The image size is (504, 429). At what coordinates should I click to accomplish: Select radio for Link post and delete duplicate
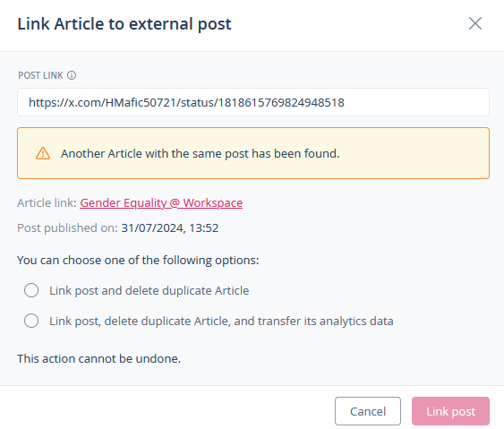pos(31,290)
